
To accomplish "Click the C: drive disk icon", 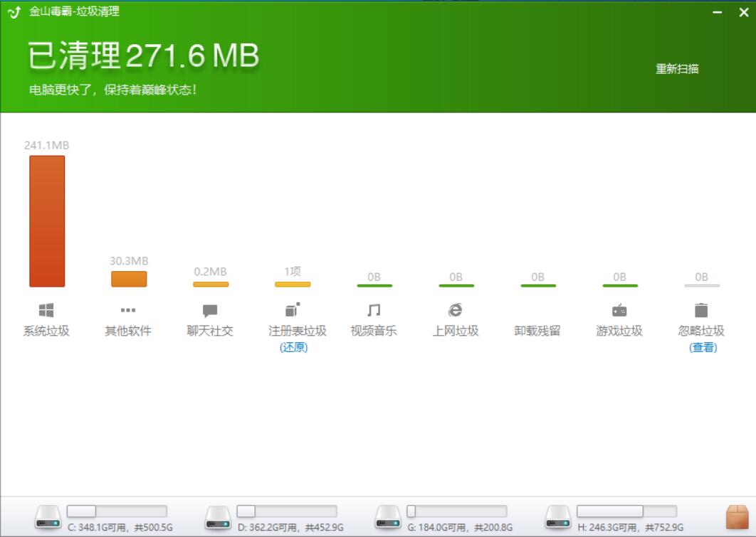I will tap(48, 518).
